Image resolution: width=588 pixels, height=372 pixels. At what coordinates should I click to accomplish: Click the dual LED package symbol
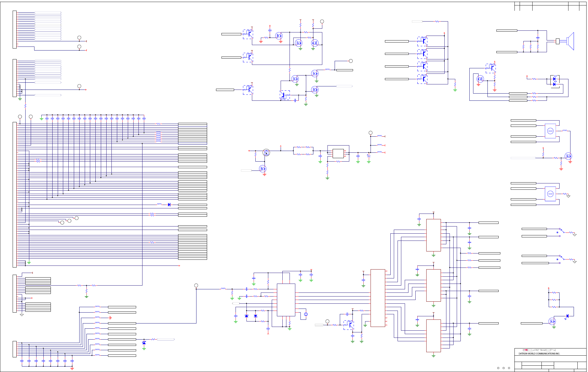pos(555,81)
